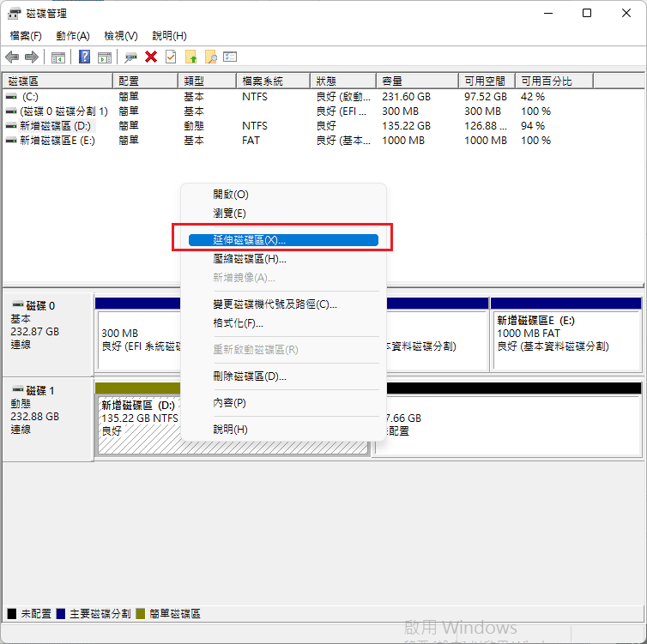Click the 97.52 GB free space cell

486,97
